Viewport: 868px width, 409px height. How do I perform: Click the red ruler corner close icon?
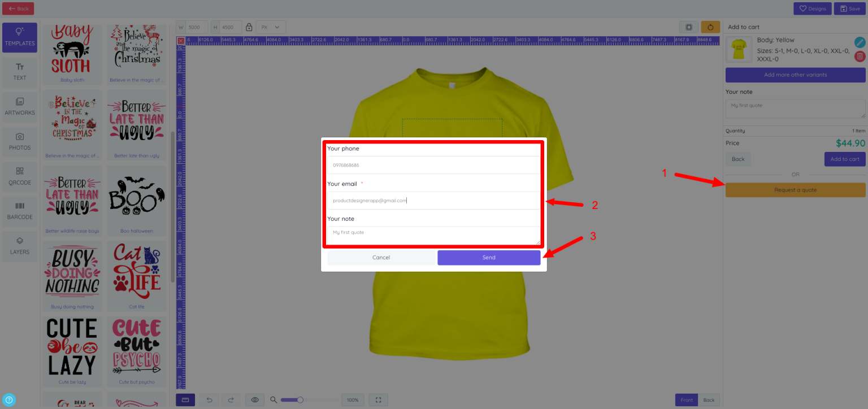tap(181, 41)
